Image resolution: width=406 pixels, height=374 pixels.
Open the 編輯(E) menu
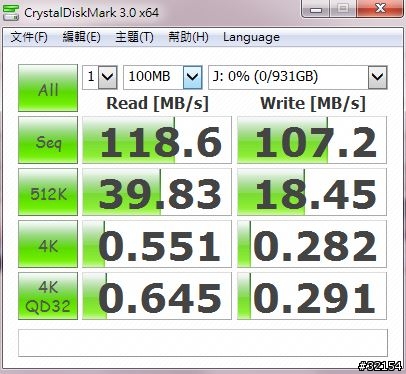click(x=82, y=37)
